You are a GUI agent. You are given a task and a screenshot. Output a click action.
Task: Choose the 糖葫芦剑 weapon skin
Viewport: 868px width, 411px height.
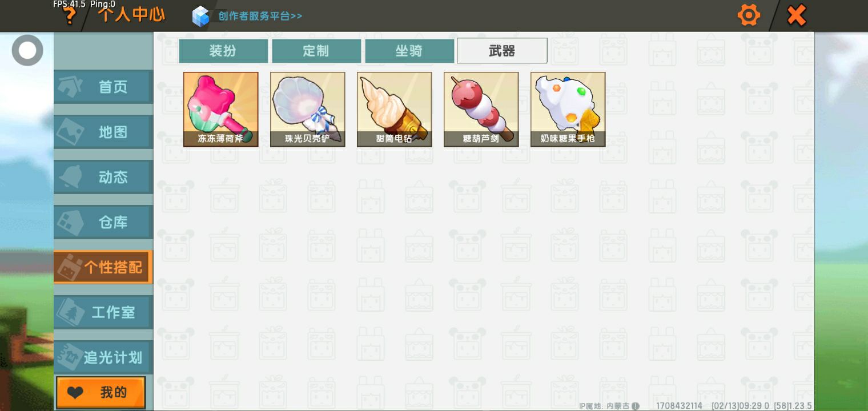pos(481,110)
